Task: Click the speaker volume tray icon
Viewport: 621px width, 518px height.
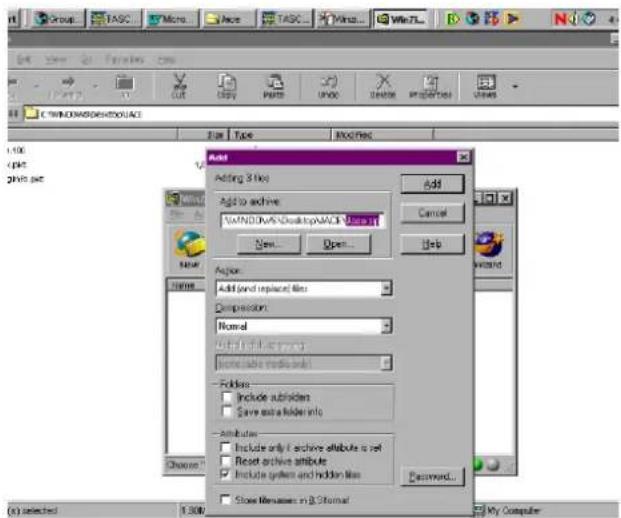Action: coord(572,19)
